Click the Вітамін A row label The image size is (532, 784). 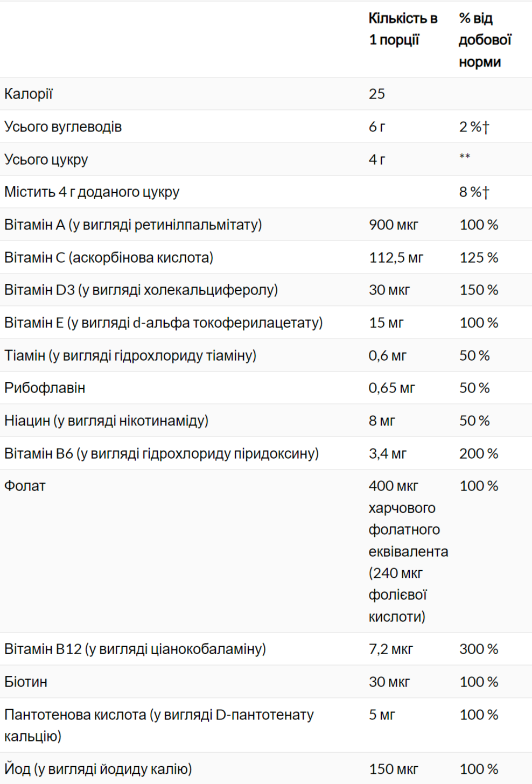(x=132, y=225)
